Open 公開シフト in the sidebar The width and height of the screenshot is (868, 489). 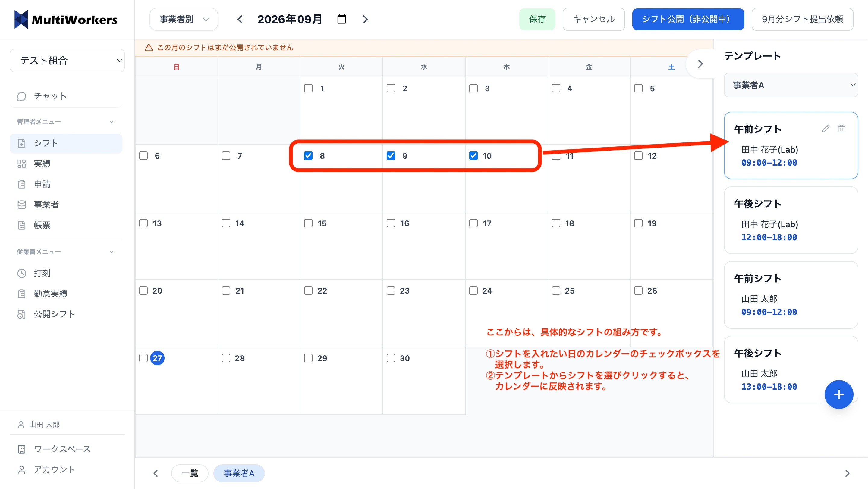66,314
